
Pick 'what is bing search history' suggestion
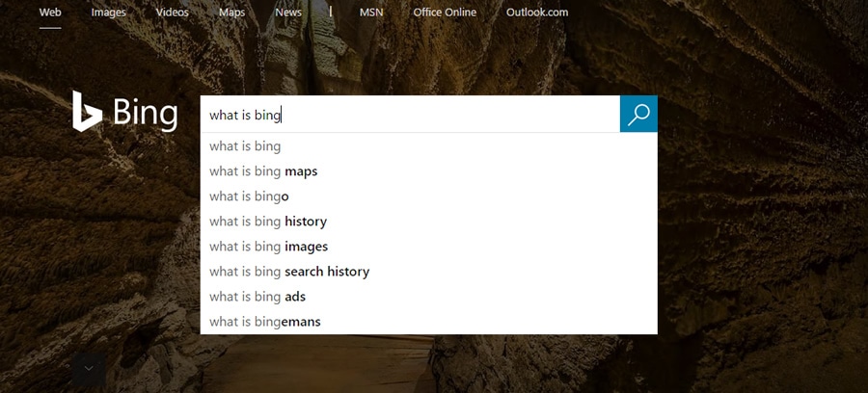289,272
